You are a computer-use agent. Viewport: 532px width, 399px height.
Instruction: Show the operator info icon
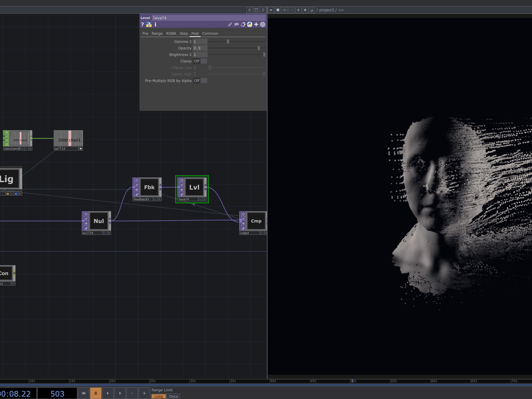pyautogui.click(x=155, y=25)
